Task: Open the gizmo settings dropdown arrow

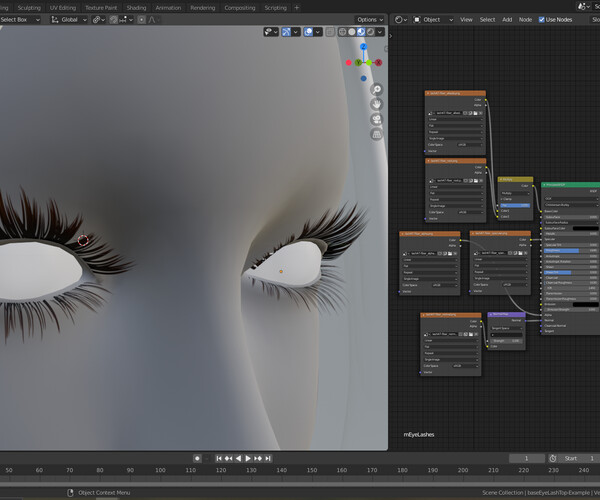Action: click(x=296, y=32)
